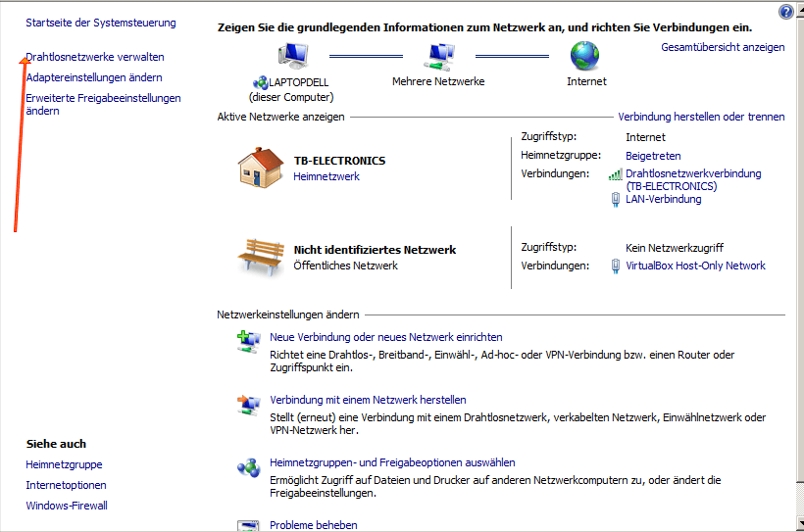804x532 pixels.
Task: Click the park bench public network icon
Action: click(261, 255)
